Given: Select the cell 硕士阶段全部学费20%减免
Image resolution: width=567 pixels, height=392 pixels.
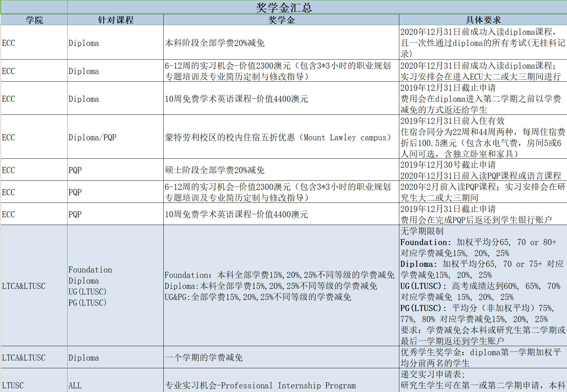Looking at the screenshot, I should [281, 170].
